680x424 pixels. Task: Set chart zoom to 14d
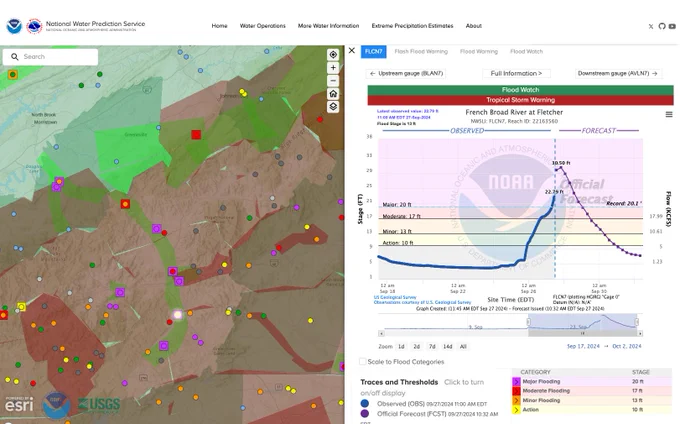pos(448,346)
